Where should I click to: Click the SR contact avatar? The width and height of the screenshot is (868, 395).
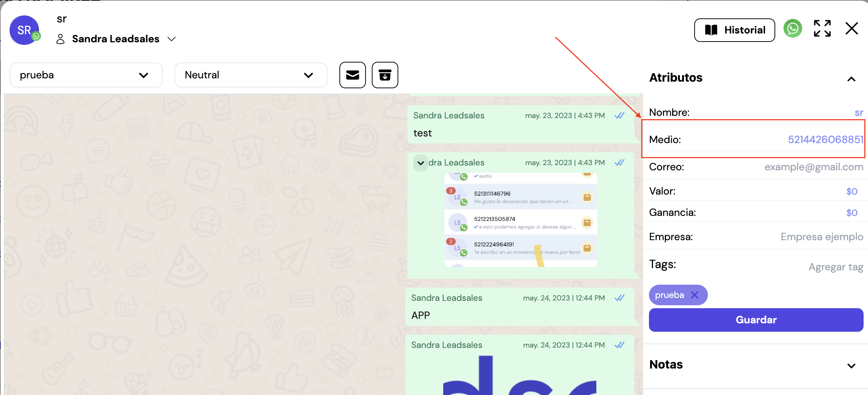(24, 30)
